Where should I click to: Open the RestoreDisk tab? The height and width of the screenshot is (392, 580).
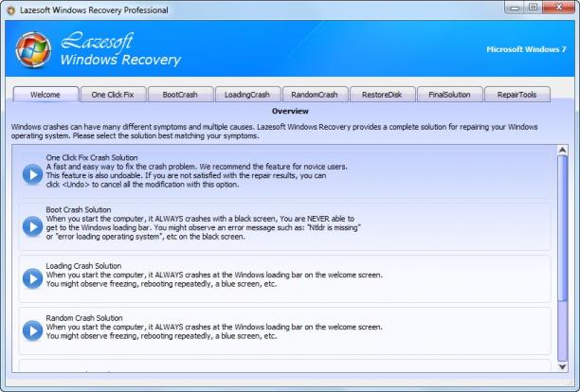coord(382,95)
